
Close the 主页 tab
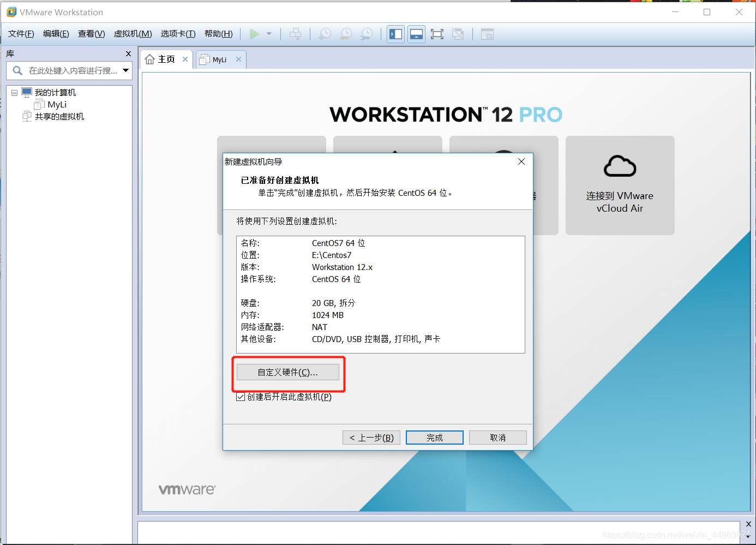click(x=185, y=59)
